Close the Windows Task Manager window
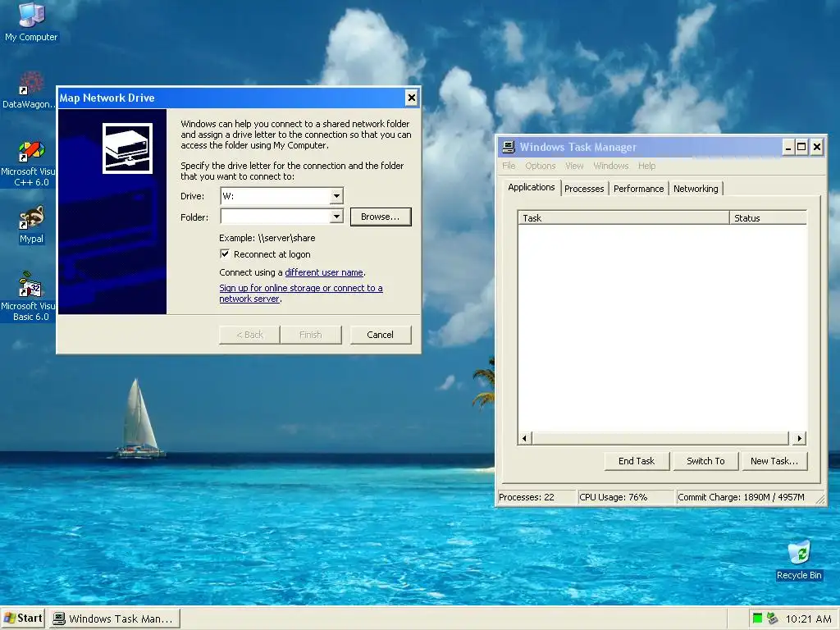The image size is (840, 630). pyautogui.click(x=816, y=147)
